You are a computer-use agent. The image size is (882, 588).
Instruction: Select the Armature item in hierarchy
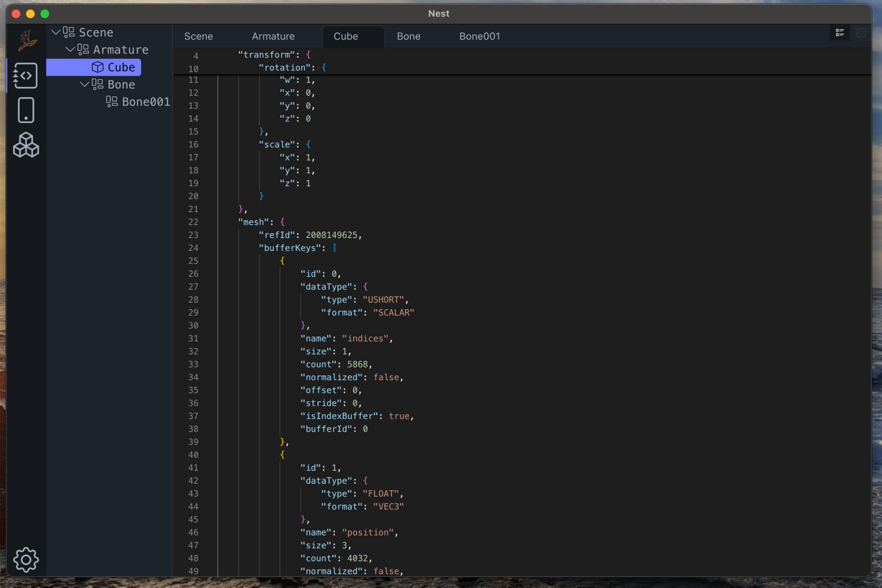click(120, 50)
